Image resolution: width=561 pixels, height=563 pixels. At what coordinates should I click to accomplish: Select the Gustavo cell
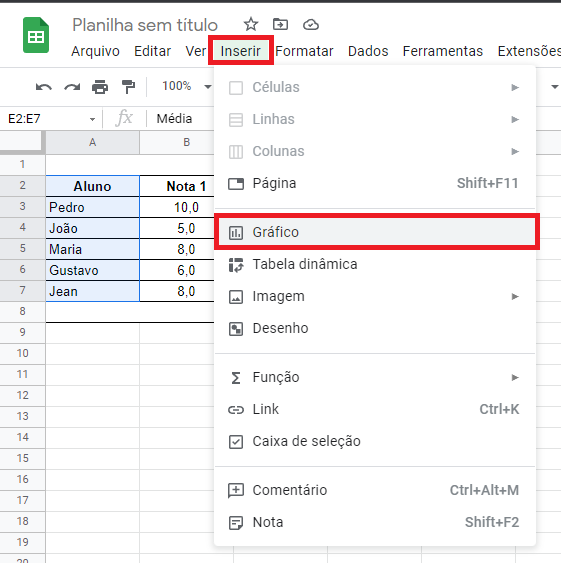[93, 270]
